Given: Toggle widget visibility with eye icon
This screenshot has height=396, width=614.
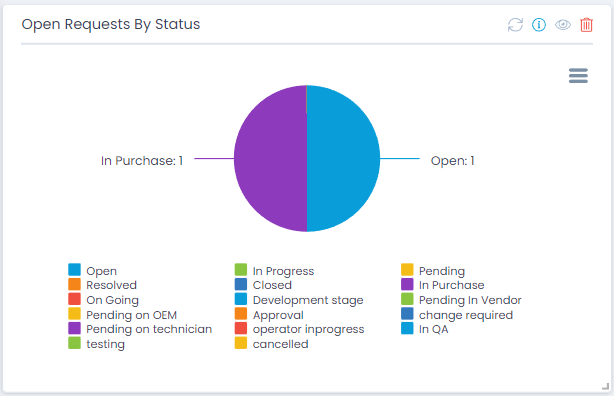Looking at the screenshot, I should click(563, 25).
